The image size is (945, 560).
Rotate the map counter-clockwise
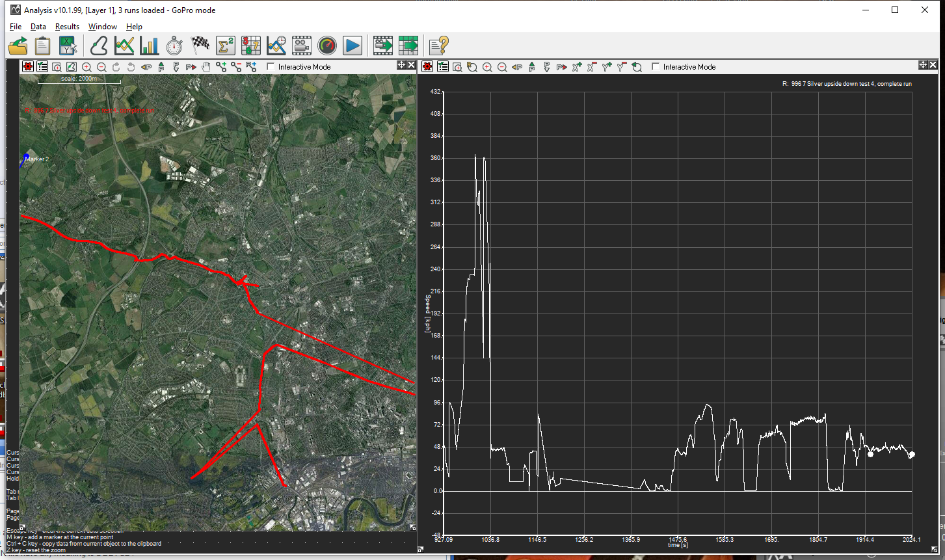[x=131, y=66]
